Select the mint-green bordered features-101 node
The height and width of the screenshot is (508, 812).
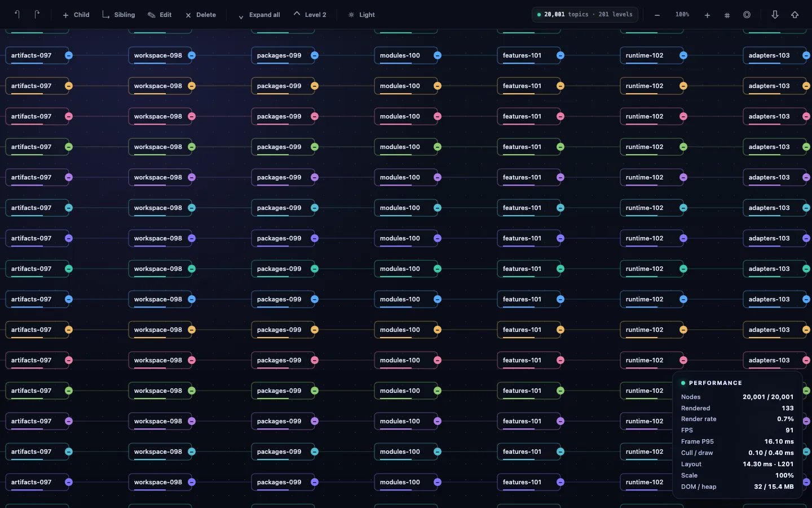(529, 269)
